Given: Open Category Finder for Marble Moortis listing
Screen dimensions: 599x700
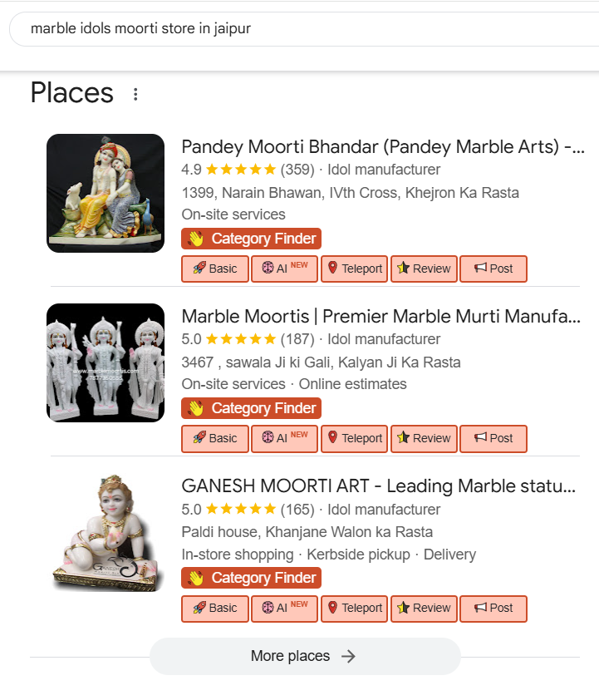Looking at the screenshot, I should (x=251, y=408).
